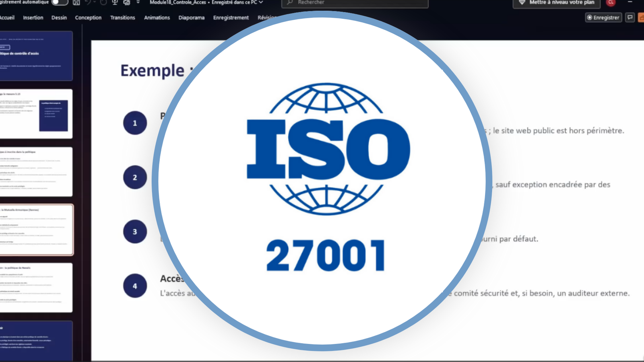The image size is (644, 362).
Task: Select slide thumbnail la Mutuelle Armorique (Rennes)
Action: (x=36, y=230)
